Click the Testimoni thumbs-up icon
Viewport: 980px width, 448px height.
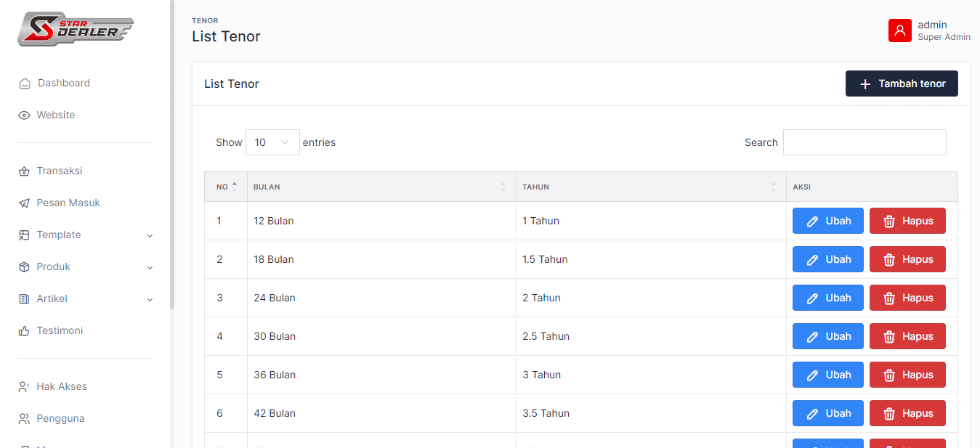click(24, 331)
